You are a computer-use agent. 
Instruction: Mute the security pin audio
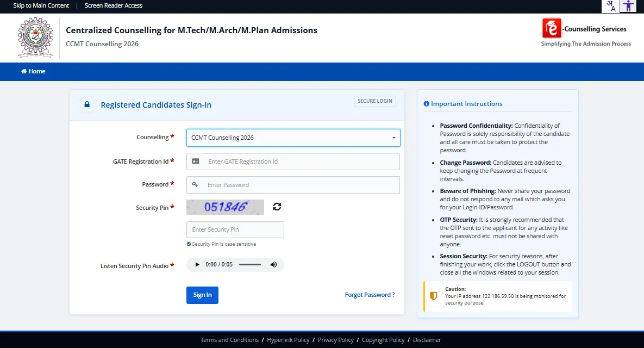tap(273, 265)
